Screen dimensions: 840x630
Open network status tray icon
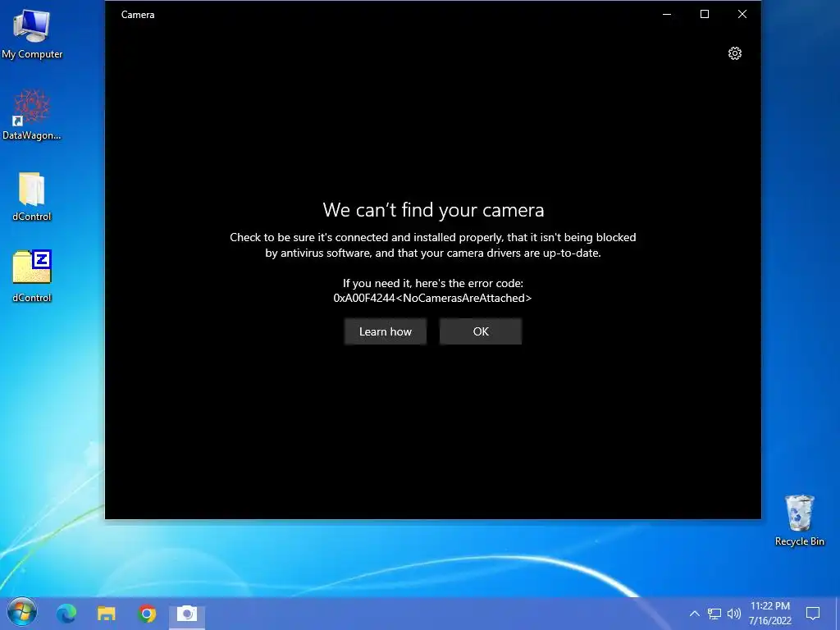pos(714,614)
